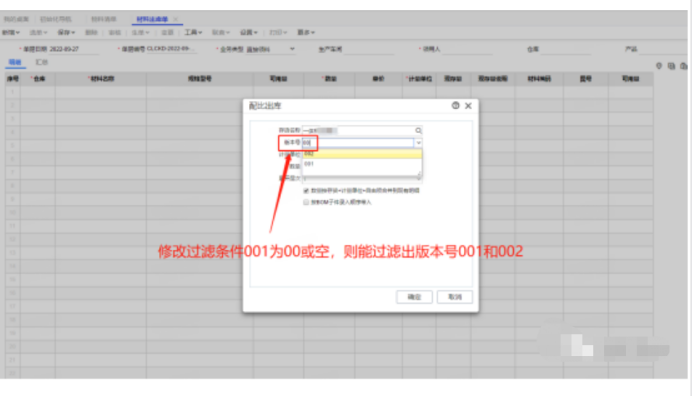Click the 取消 button
Screen dimensions: 692x396
(x=455, y=297)
